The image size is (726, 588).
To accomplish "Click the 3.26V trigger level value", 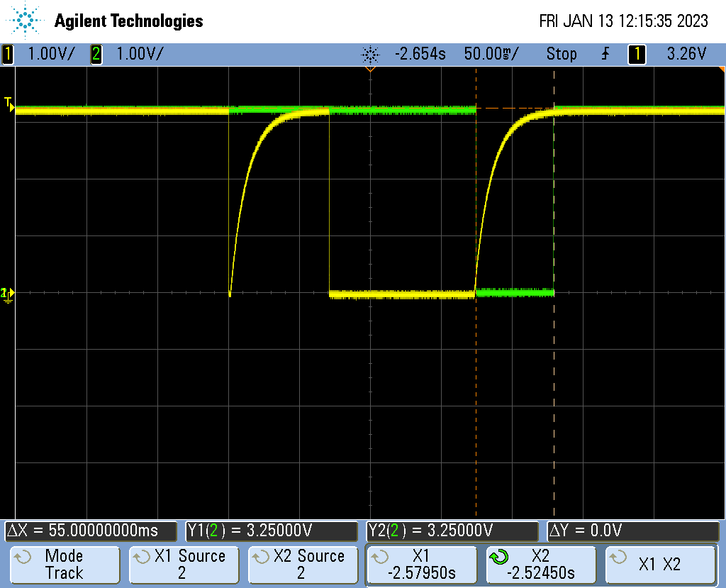I will click(x=686, y=54).
